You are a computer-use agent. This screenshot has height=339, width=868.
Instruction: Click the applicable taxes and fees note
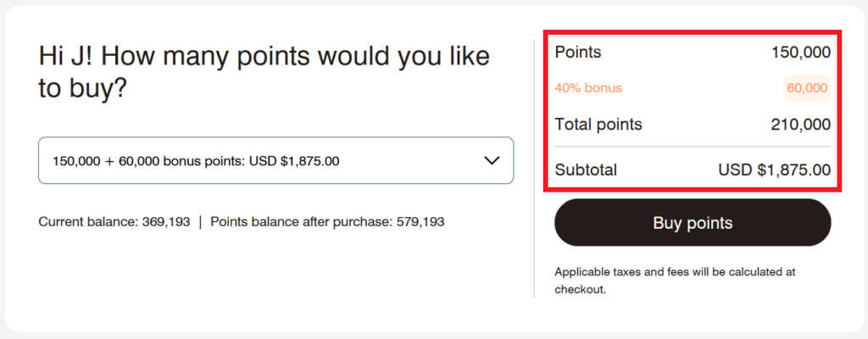coord(674,281)
